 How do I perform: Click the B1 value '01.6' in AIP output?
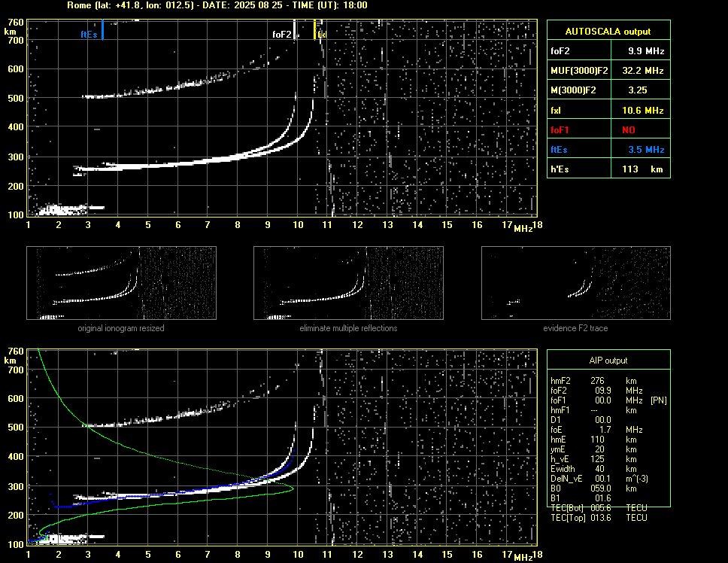[x=603, y=498]
